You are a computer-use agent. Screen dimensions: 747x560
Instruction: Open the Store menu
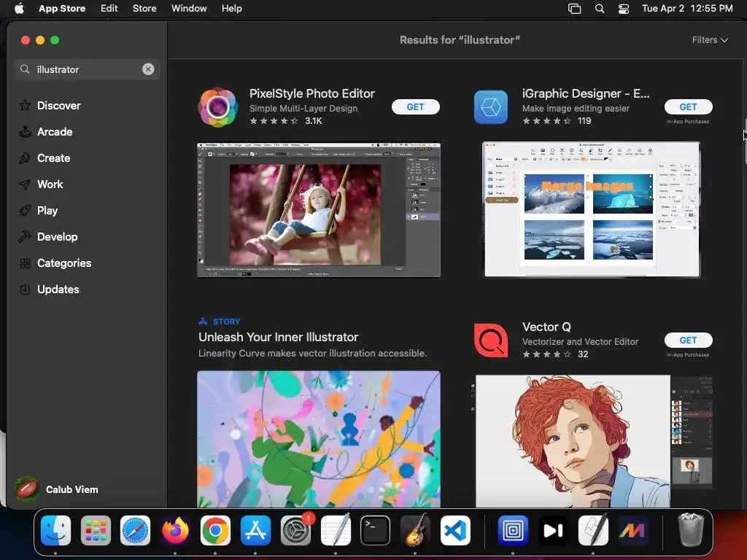tap(144, 8)
